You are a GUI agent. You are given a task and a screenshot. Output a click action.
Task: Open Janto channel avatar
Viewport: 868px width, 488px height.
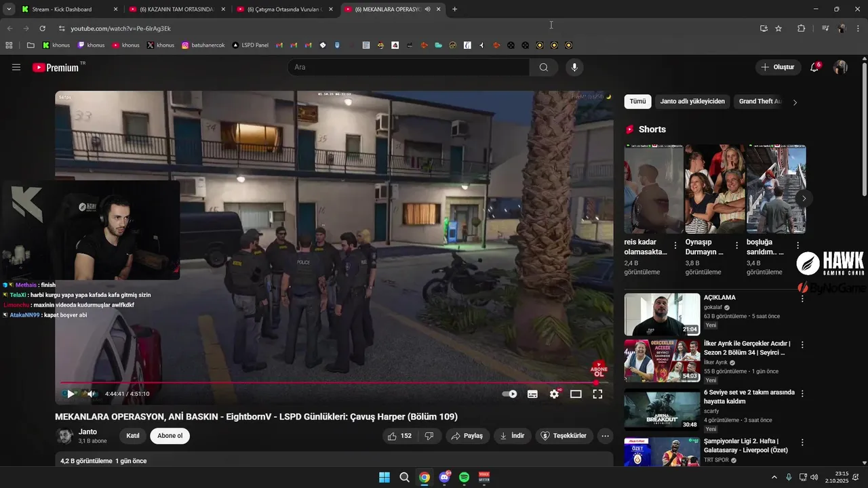(x=64, y=436)
